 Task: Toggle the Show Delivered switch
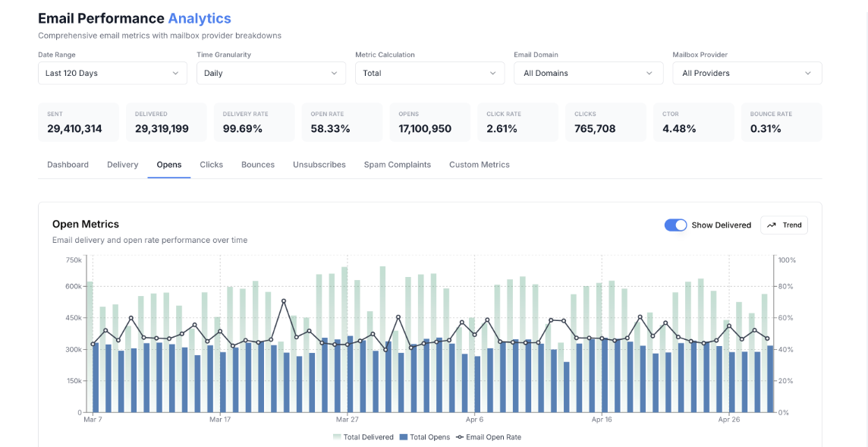pos(675,225)
